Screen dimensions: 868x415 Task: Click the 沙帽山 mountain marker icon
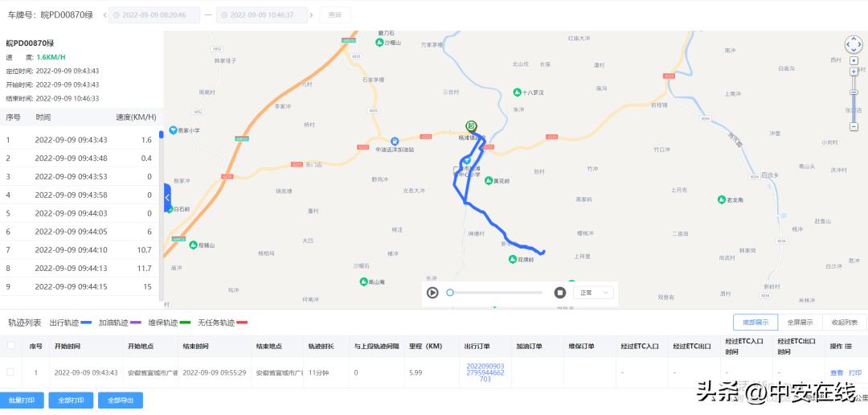[379, 42]
